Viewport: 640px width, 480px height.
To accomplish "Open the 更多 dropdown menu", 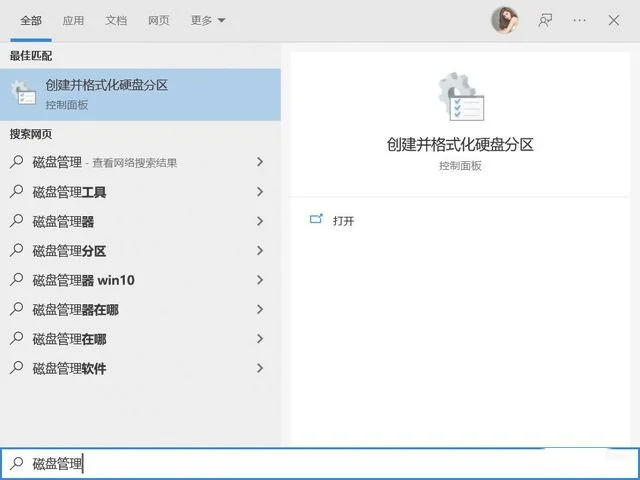I will pos(208,20).
